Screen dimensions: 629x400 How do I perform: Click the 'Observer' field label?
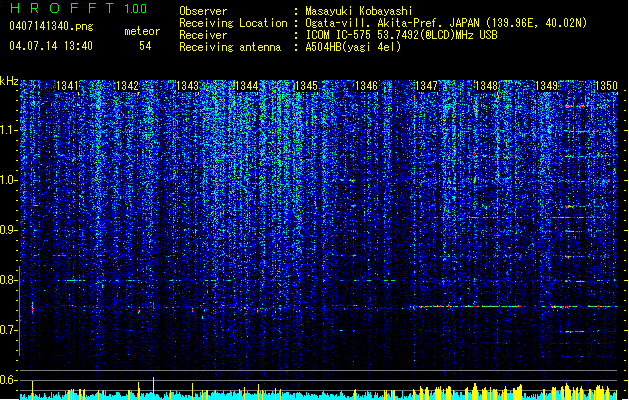(x=203, y=11)
